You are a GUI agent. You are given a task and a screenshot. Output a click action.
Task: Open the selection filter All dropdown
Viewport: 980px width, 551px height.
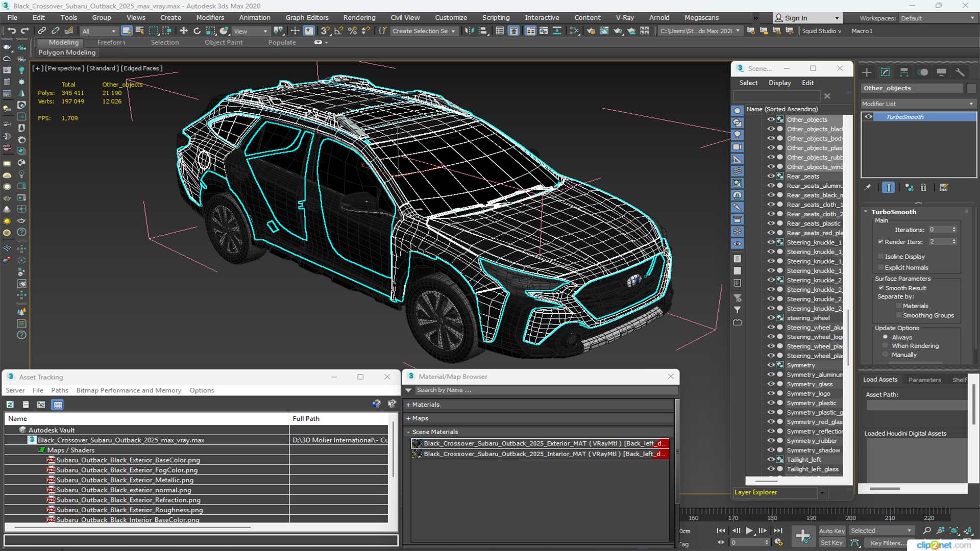[x=99, y=31]
